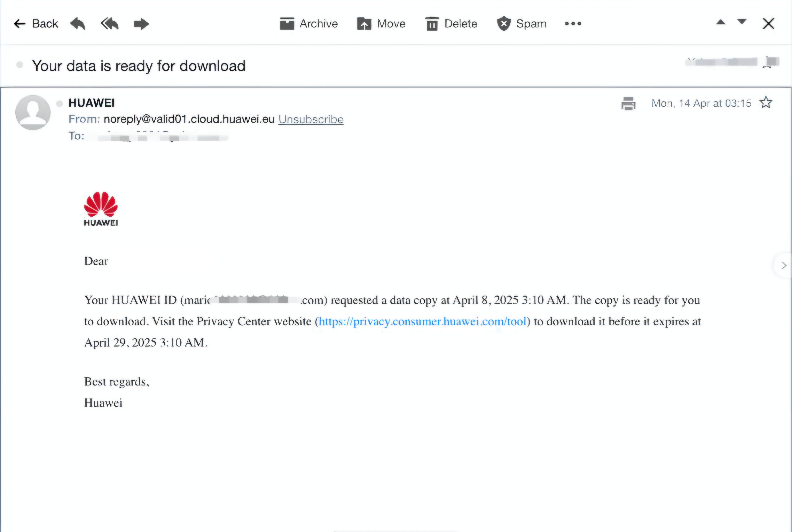Image resolution: width=792 pixels, height=532 pixels.
Task: Click the Reply arrow icon
Action: (x=78, y=24)
